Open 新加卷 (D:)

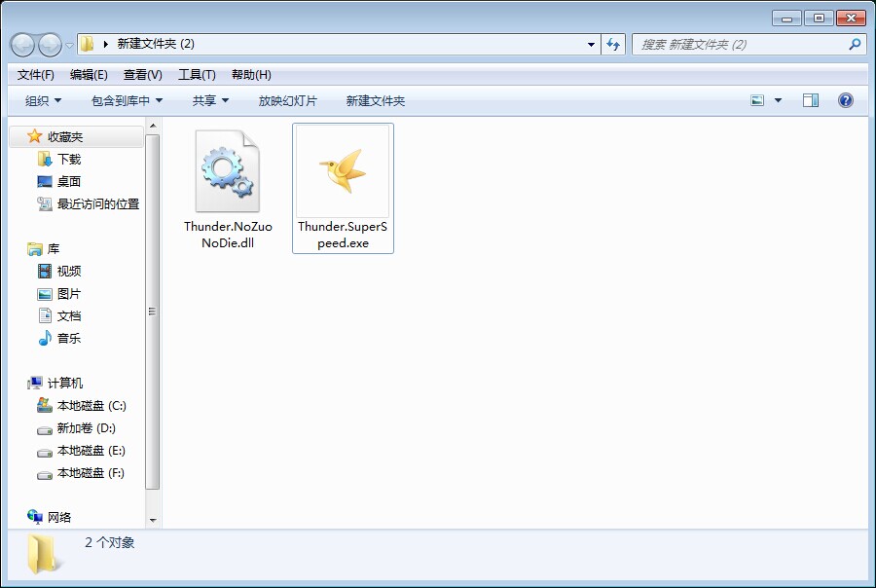click(x=86, y=428)
